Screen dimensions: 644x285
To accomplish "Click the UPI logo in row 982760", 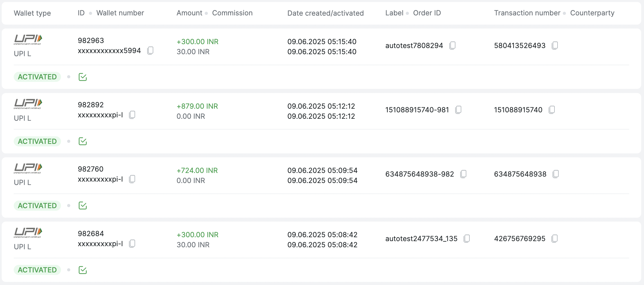I will point(28,168).
